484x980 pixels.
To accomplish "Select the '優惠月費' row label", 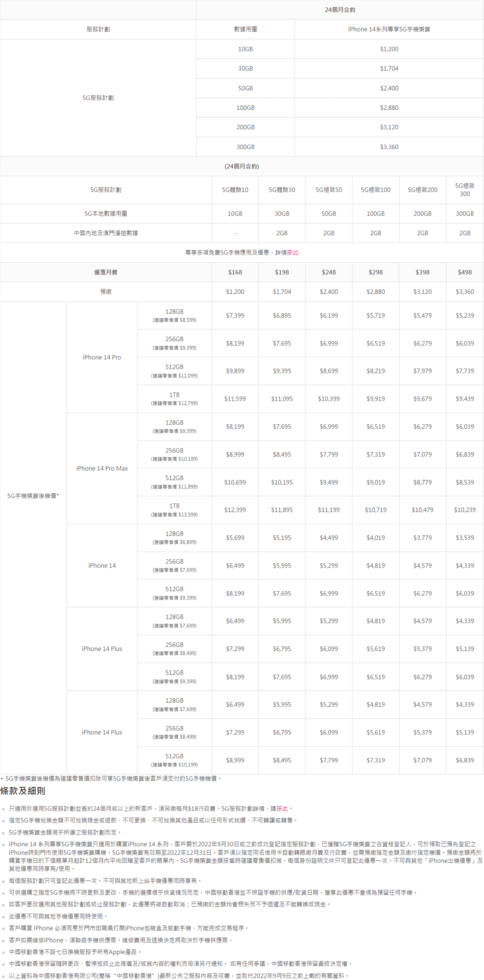I will 106,272.
